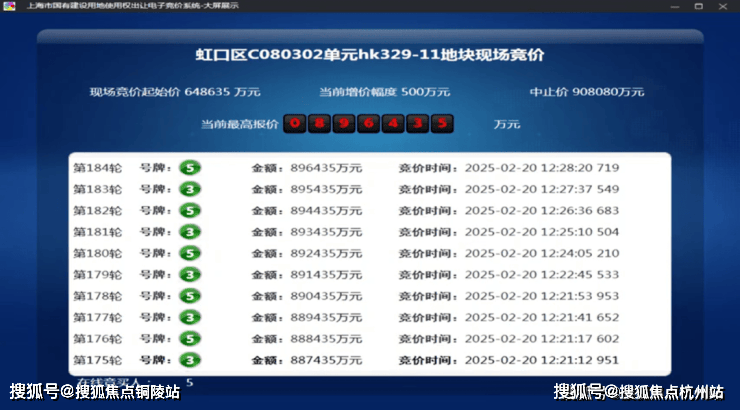Click the amount 895435万元
The image size is (740, 410).
[x=326, y=189]
